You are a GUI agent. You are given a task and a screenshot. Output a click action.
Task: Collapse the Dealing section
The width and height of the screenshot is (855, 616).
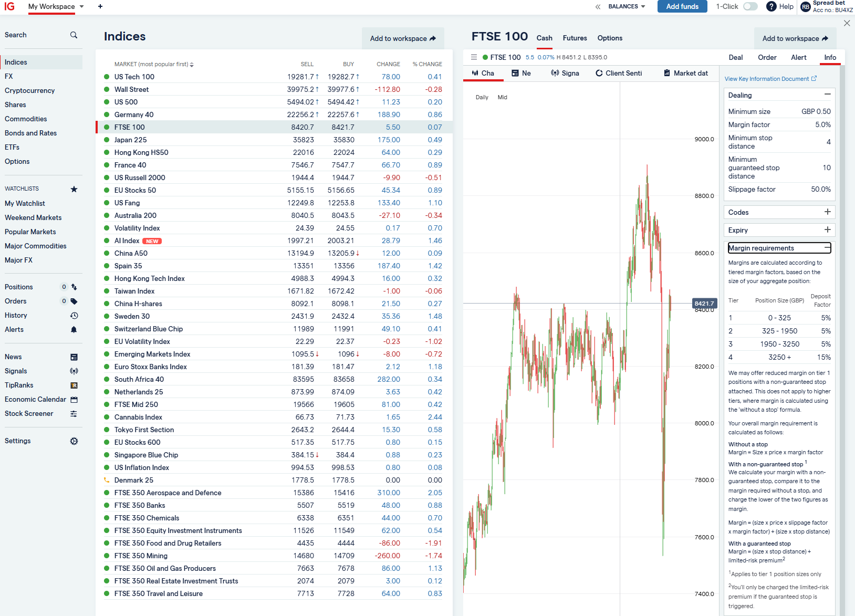point(827,95)
